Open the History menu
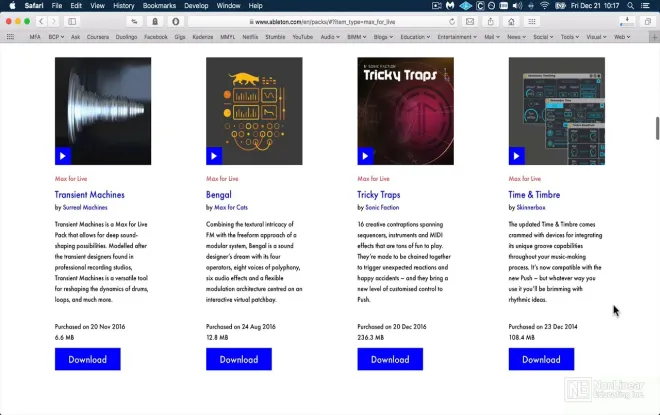Image resolution: width=660 pixels, height=415 pixels. (123, 5)
